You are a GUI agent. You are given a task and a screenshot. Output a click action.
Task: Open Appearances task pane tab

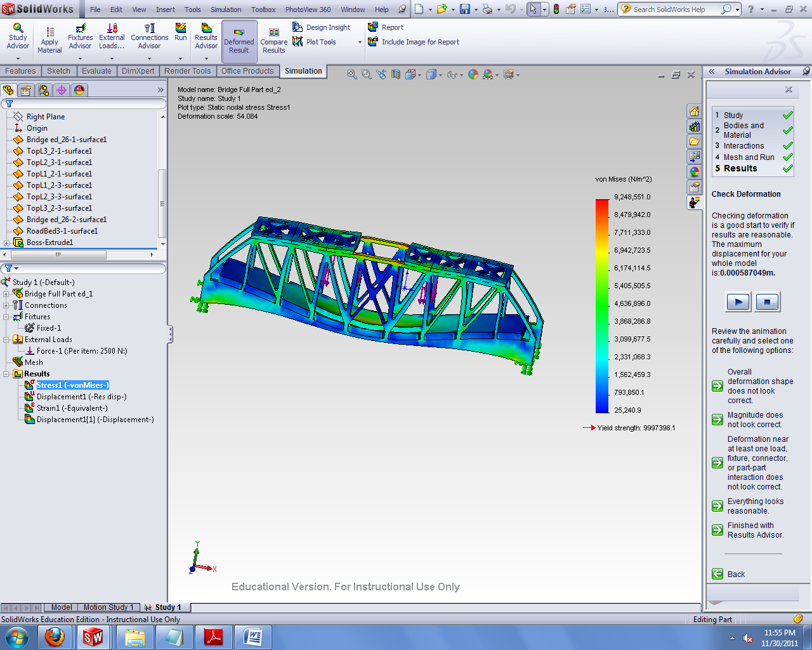695,171
